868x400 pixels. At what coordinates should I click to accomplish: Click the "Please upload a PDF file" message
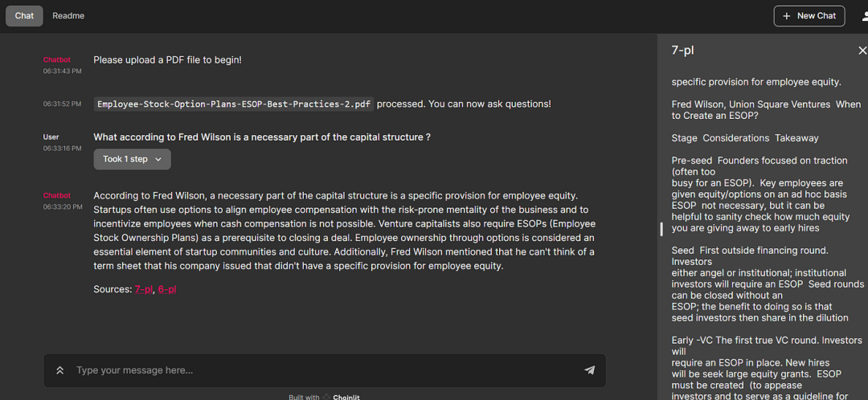pyautogui.click(x=167, y=59)
